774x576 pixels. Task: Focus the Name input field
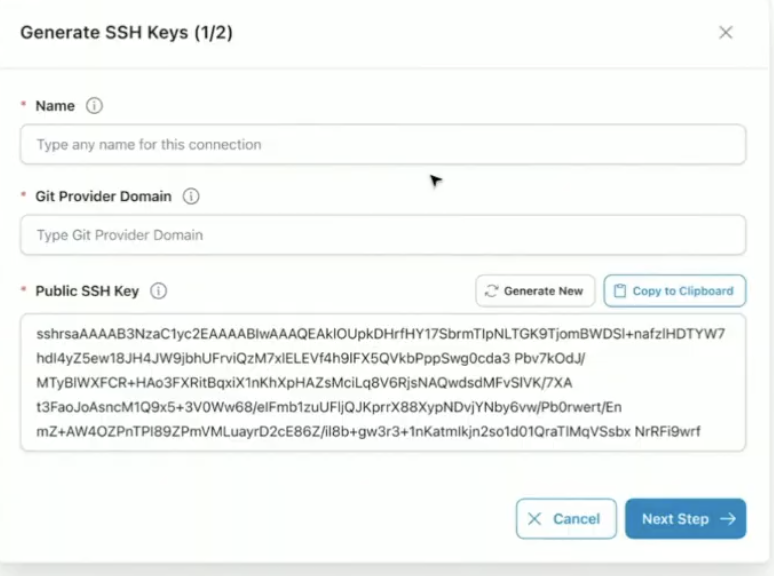click(382, 145)
